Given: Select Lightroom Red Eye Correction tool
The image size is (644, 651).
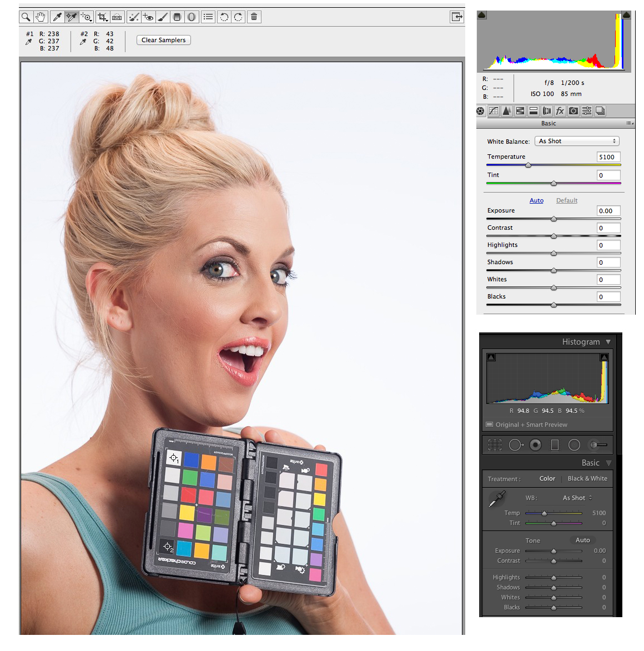Looking at the screenshot, I should 536,445.
